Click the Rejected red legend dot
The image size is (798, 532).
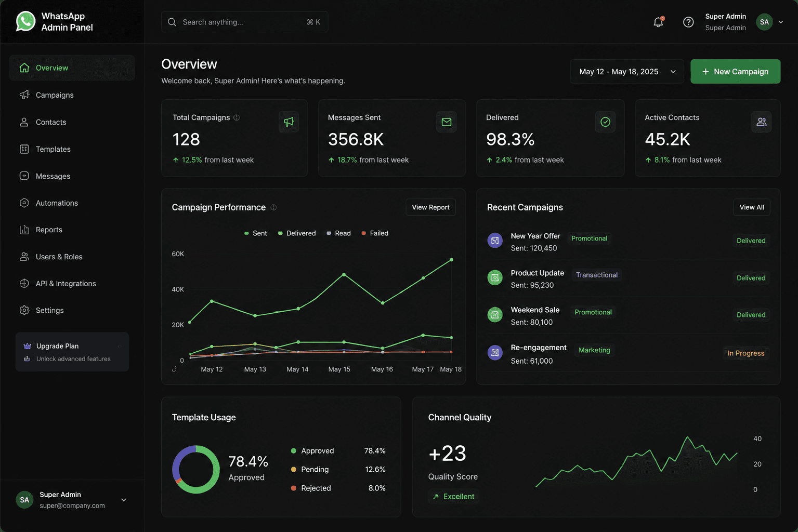click(293, 488)
